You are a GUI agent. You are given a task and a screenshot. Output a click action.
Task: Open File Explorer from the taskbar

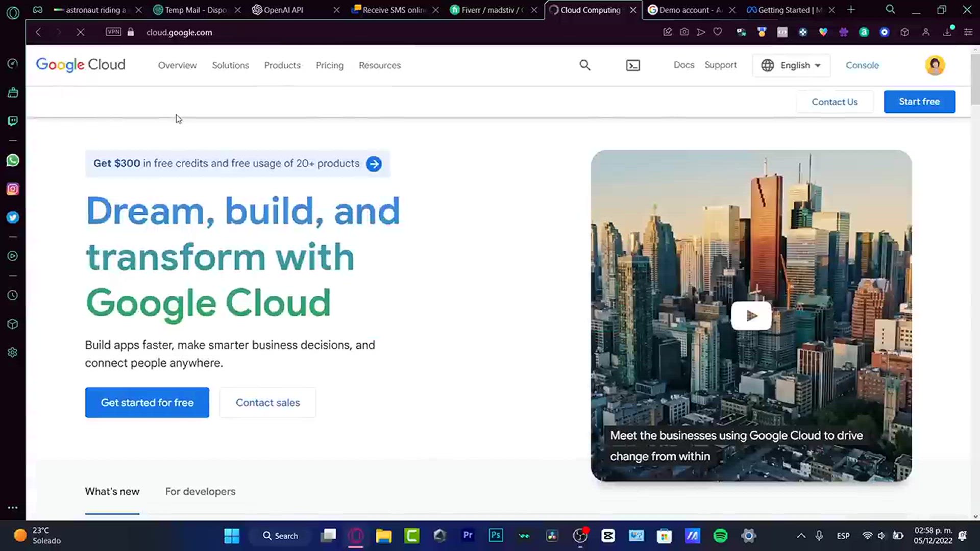(383, 536)
